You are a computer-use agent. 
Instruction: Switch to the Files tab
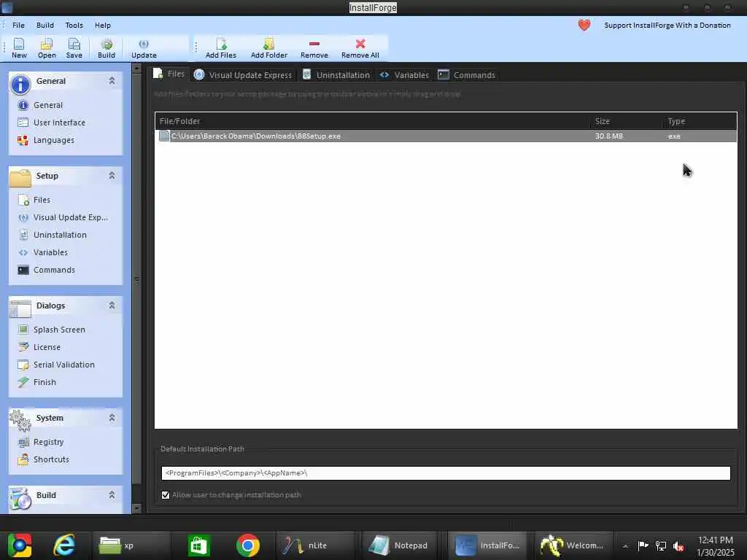pos(169,74)
